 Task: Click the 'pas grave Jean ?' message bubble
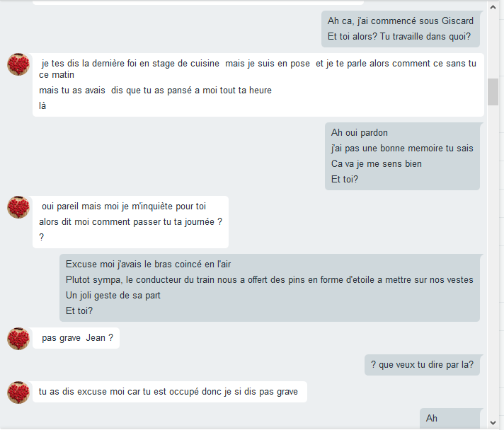point(76,338)
